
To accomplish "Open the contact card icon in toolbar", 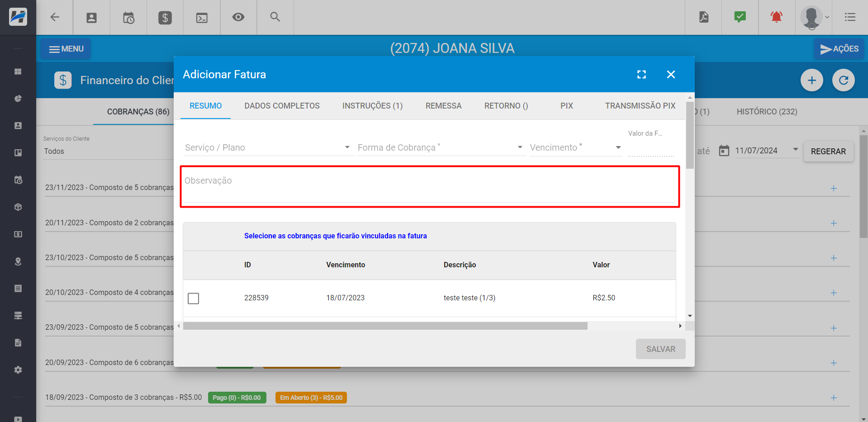I will 91,18.
